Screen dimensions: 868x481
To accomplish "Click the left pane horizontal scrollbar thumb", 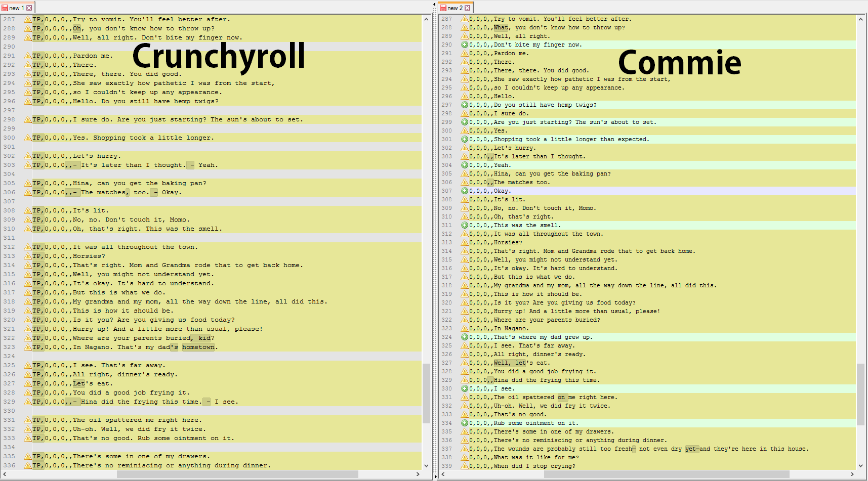I will pyautogui.click(x=237, y=474).
